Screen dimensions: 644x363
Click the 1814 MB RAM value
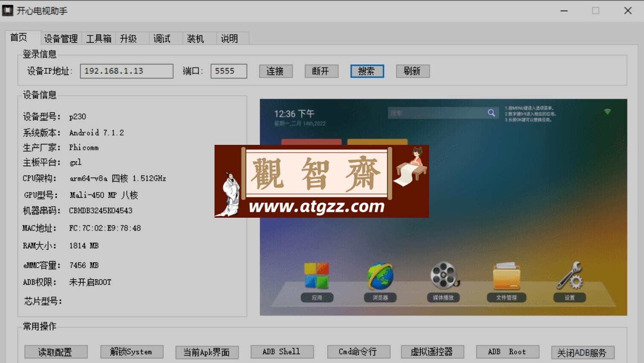point(84,245)
